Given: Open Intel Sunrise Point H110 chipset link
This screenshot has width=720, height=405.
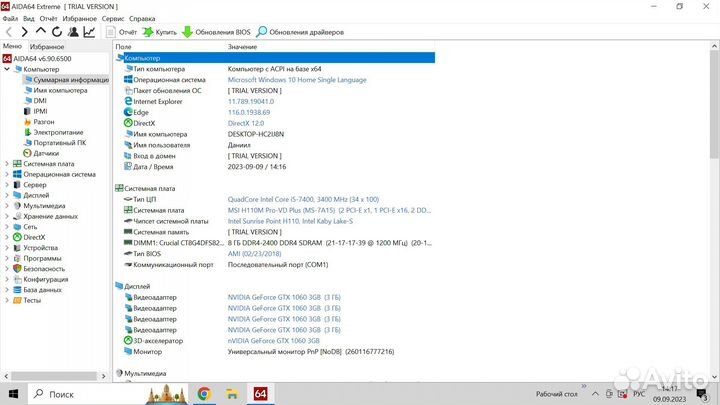Looking at the screenshot, I should coord(290,221).
